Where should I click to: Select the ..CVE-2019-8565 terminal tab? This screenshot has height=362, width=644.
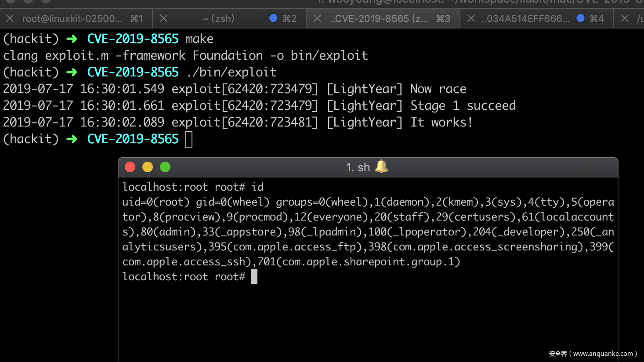pyautogui.click(x=379, y=18)
